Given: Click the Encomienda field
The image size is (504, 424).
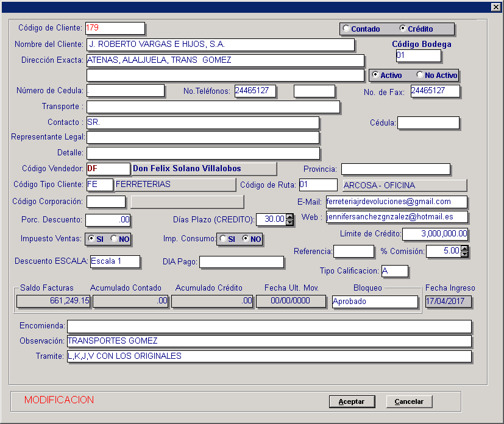Looking at the screenshot, I should (269, 327).
